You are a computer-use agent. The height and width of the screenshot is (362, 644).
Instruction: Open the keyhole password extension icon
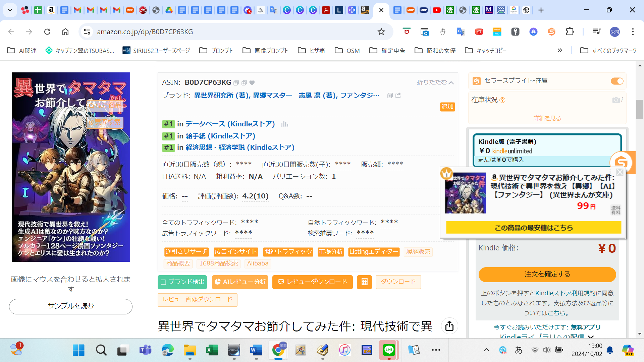(515, 32)
